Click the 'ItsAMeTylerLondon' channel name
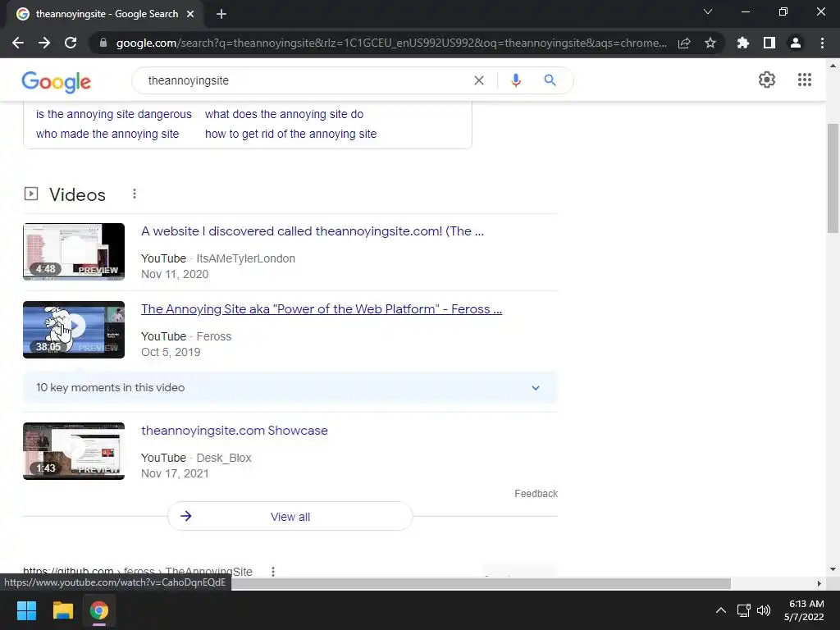The height and width of the screenshot is (630, 840). [x=246, y=258]
